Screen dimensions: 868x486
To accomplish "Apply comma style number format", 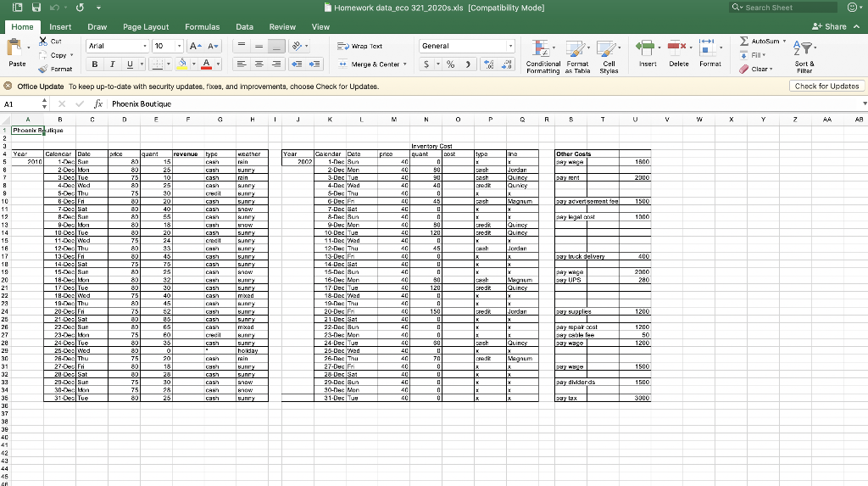I will click(x=468, y=64).
